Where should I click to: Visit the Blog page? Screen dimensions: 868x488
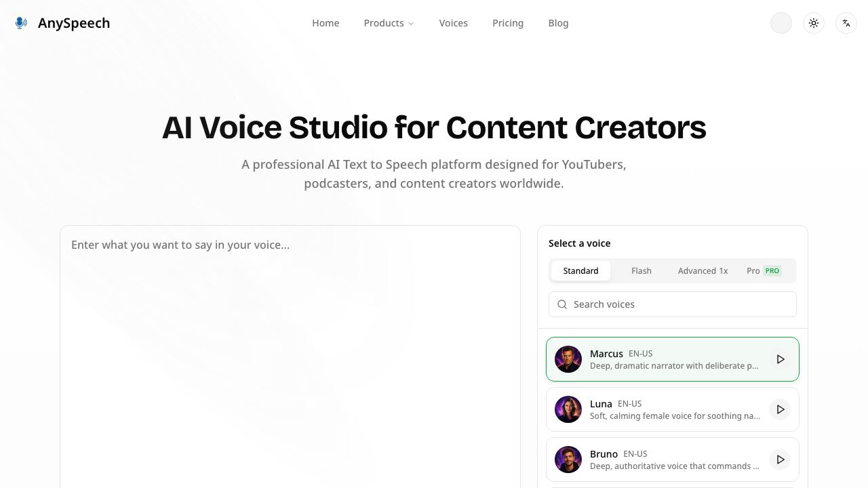click(558, 23)
